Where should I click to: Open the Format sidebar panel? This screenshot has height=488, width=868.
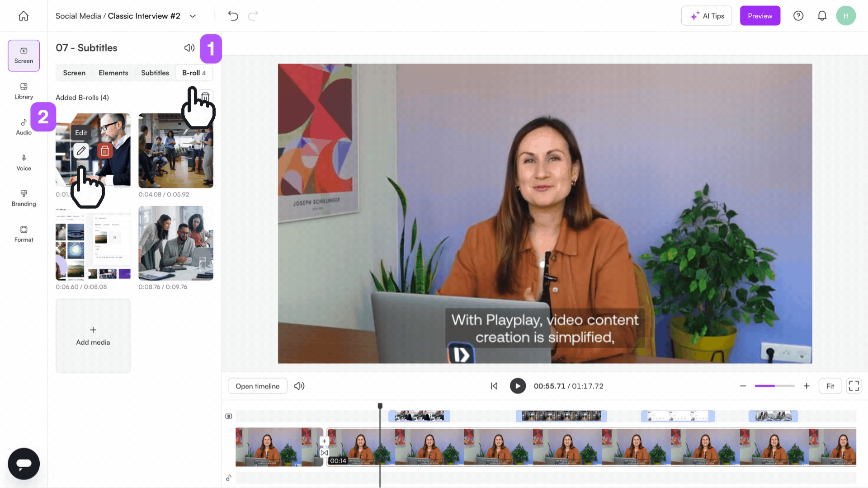click(x=24, y=234)
